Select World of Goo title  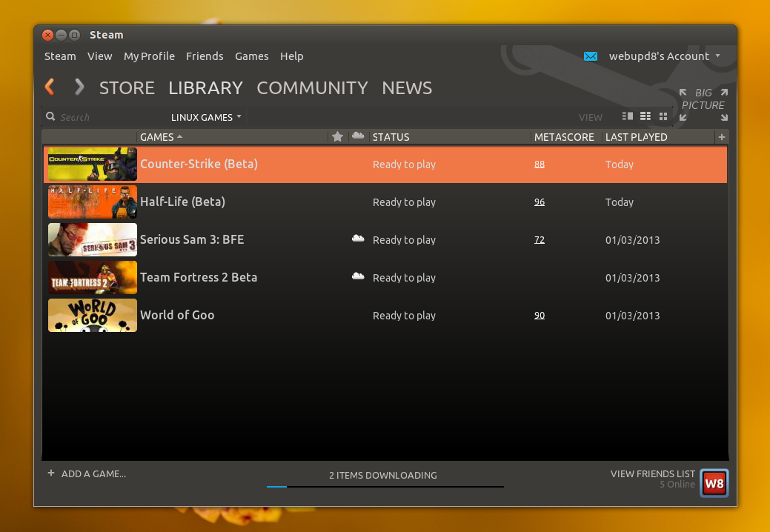pos(177,315)
